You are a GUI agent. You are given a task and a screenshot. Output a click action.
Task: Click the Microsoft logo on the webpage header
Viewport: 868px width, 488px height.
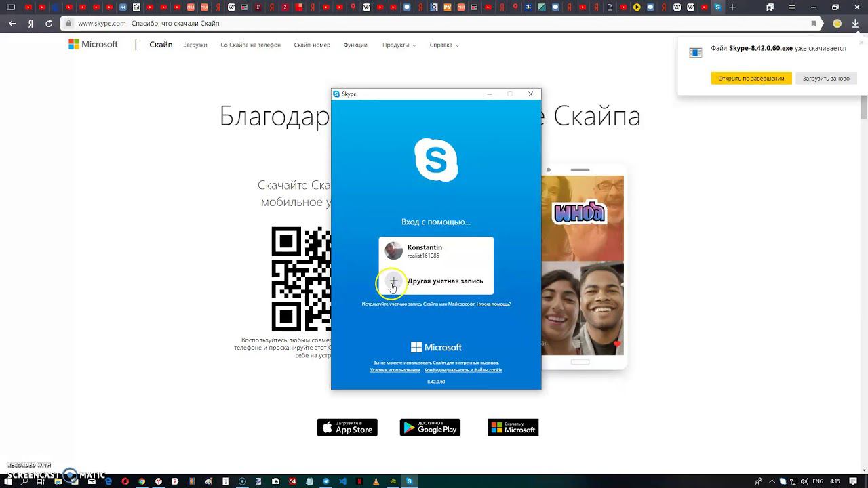coord(93,45)
